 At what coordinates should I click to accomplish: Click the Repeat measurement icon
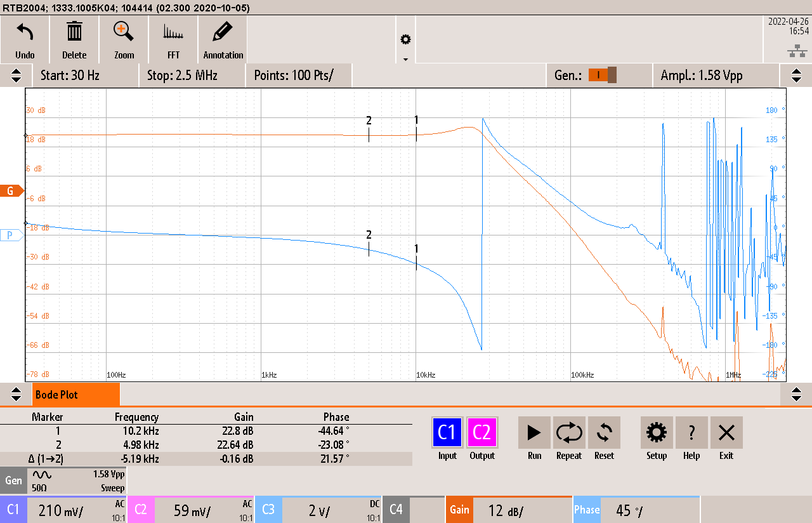click(569, 433)
